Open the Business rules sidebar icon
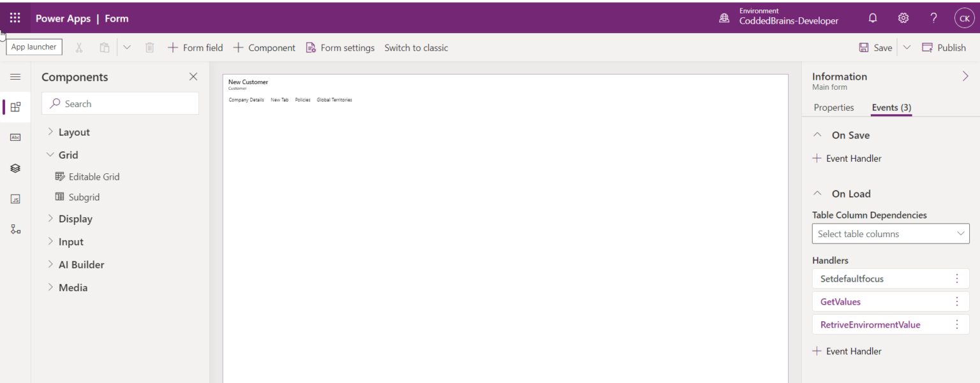Image resolution: width=980 pixels, height=383 pixels. [15, 229]
